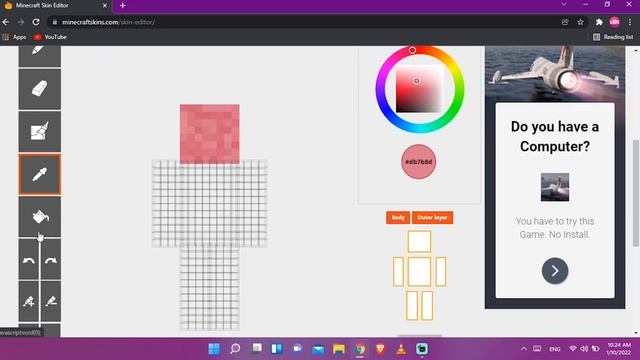640x360 pixels.
Task: Open VLC media player from the taskbar
Action: point(401,349)
